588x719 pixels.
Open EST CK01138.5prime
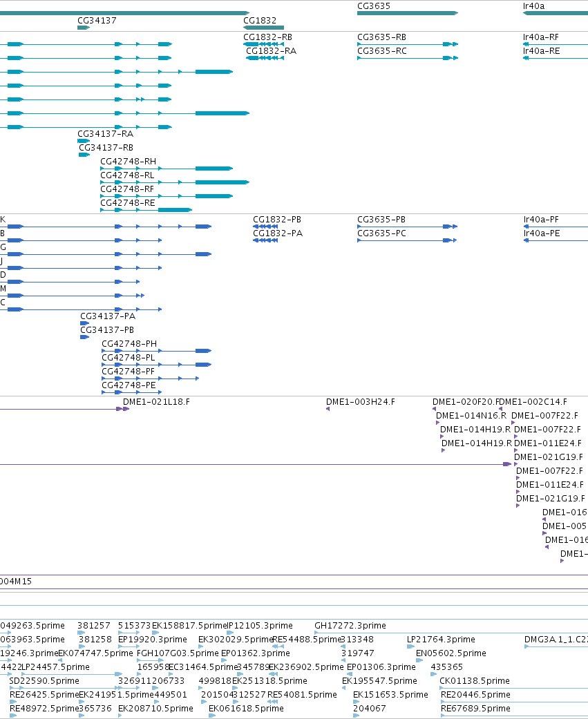[x=475, y=681]
